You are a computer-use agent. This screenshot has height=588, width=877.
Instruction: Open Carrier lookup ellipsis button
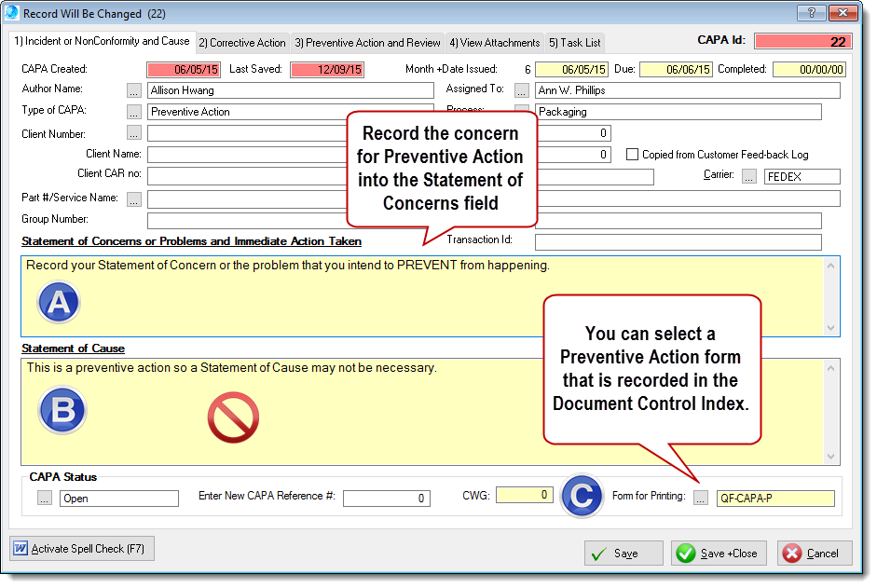click(749, 176)
